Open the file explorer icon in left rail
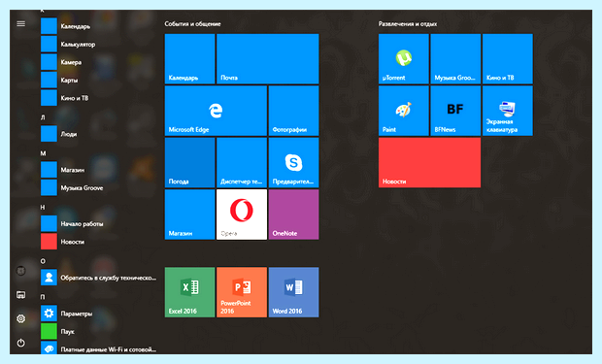The image size is (602, 364). click(20, 294)
